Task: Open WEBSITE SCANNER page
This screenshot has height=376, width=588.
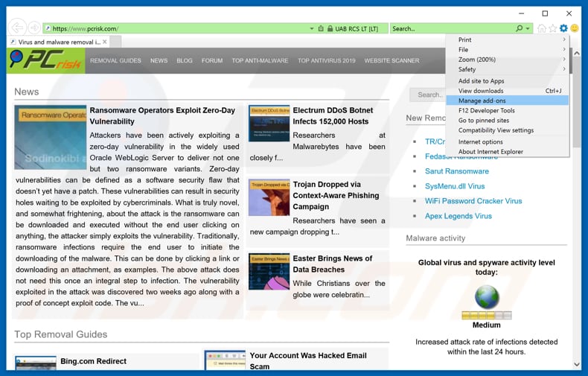Action: [x=392, y=60]
